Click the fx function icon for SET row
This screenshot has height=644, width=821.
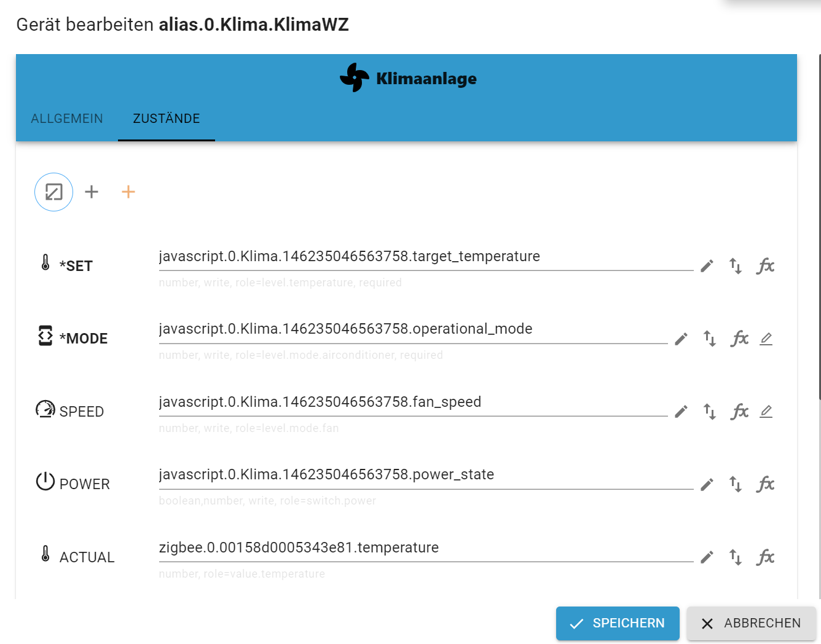[765, 266]
